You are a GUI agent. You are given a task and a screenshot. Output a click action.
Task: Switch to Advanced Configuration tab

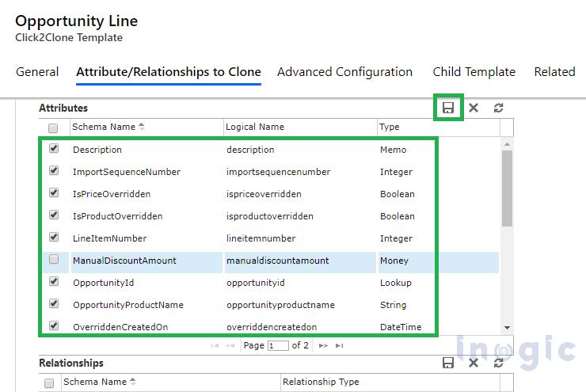(x=344, y=72)
